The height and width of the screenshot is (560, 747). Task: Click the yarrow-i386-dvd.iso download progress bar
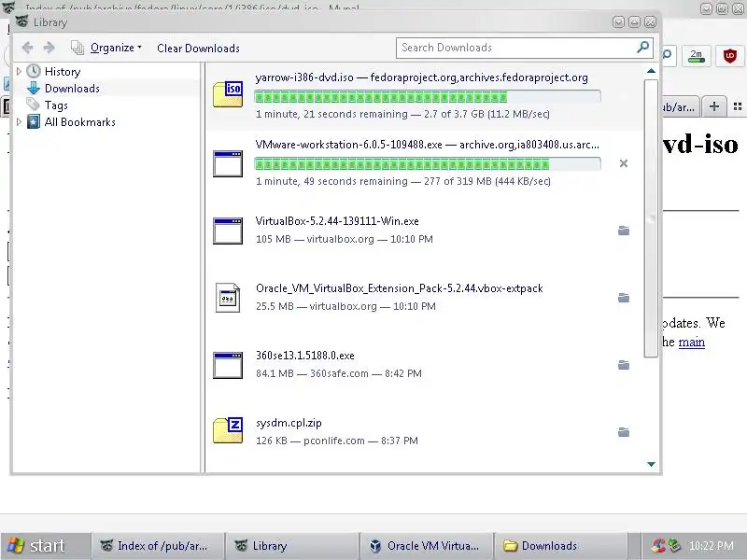(428, 98)
